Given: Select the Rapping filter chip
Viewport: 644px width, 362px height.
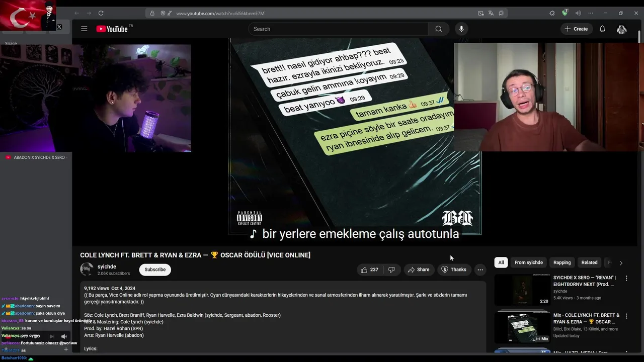Looking at the screenshot, I should point(562,262).
